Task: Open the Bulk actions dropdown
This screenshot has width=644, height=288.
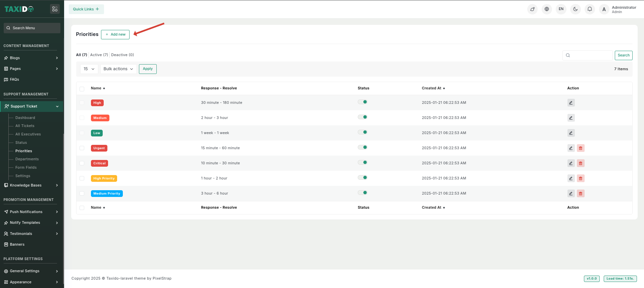Action: coord(118,69)
